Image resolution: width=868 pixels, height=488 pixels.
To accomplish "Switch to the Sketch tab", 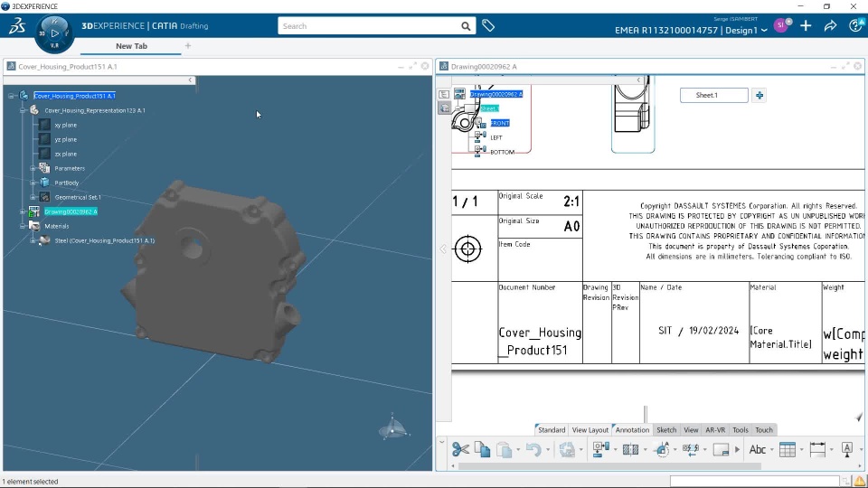I will click(666, 430).
